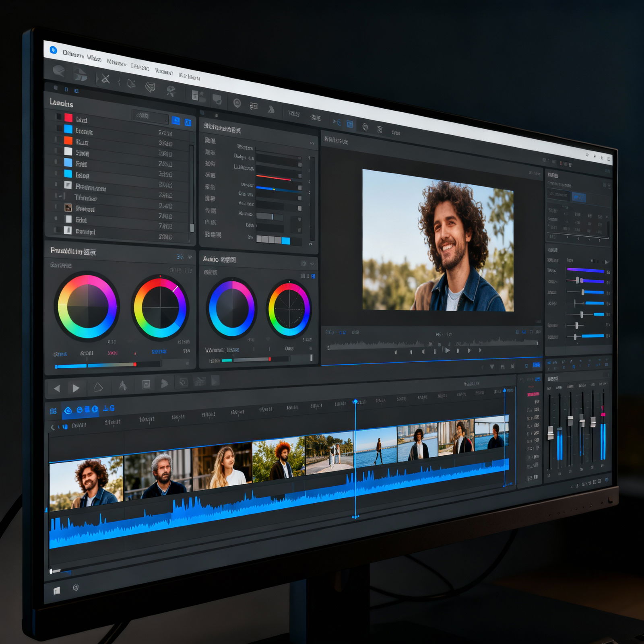The height and width of the screenshot is (644, 644).
Task: Toggle the checkbox beside the red swatch row
Action: [59, 117]
